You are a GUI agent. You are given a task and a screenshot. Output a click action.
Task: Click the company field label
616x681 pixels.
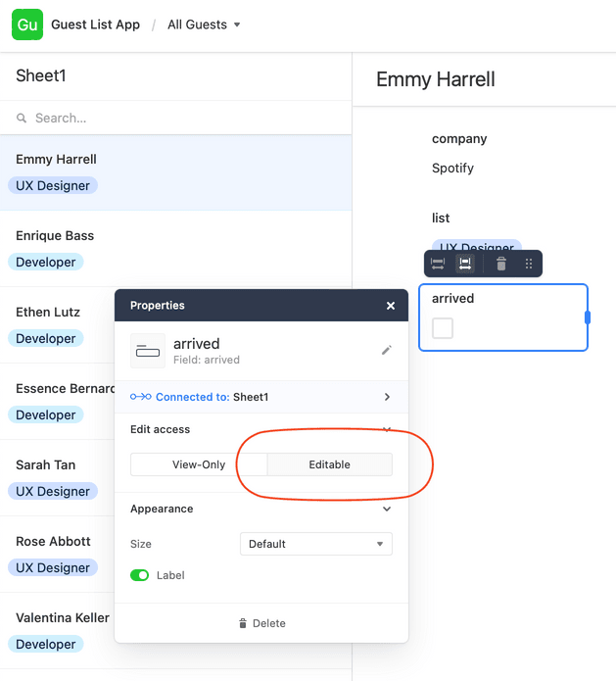[x=459, y=139]
